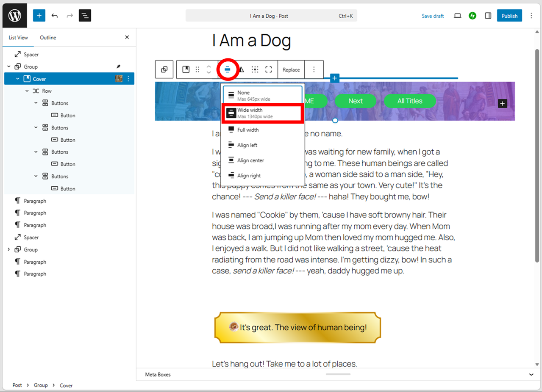Open the block inserter plus button
542x392 pixels.
[39, 16]
